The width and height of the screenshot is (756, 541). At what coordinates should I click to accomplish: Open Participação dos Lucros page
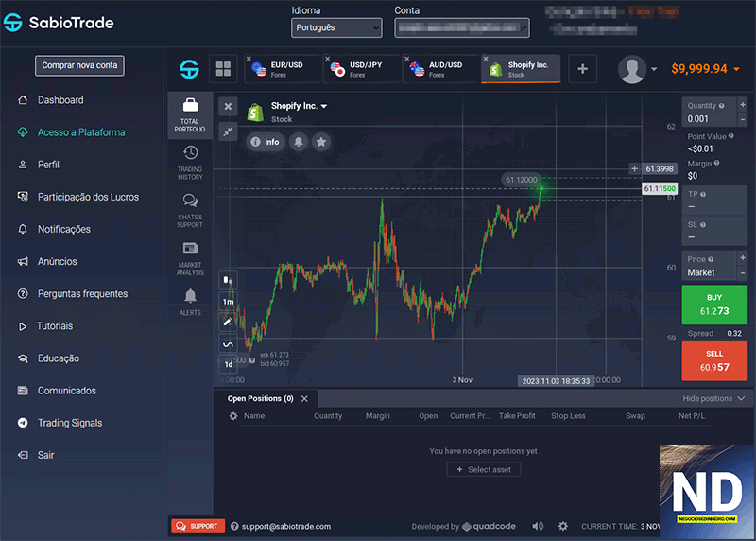click(x=88, y=197)
